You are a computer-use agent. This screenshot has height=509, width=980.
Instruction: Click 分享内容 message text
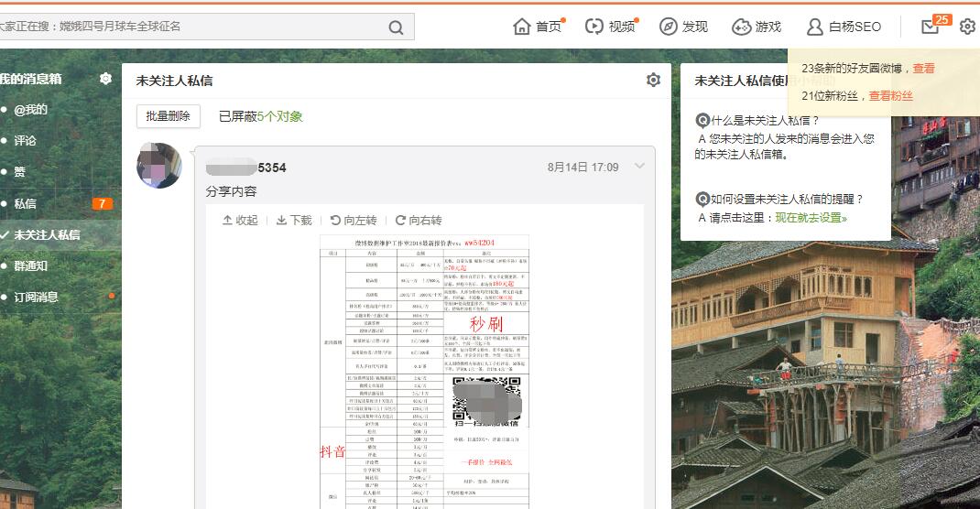coord(231,191)
